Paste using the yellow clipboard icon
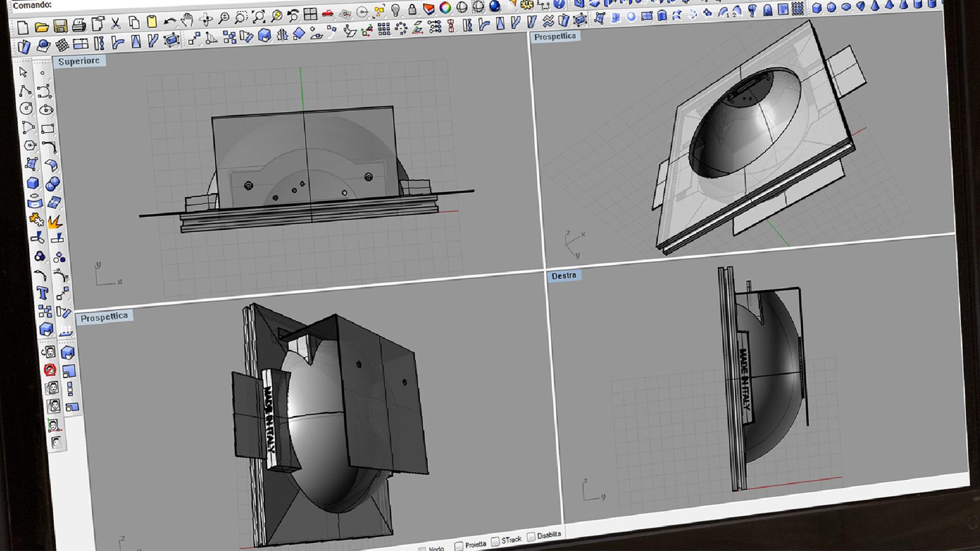Image resolution: width=980 pixels, height=551 pixels. click(152, 21)
